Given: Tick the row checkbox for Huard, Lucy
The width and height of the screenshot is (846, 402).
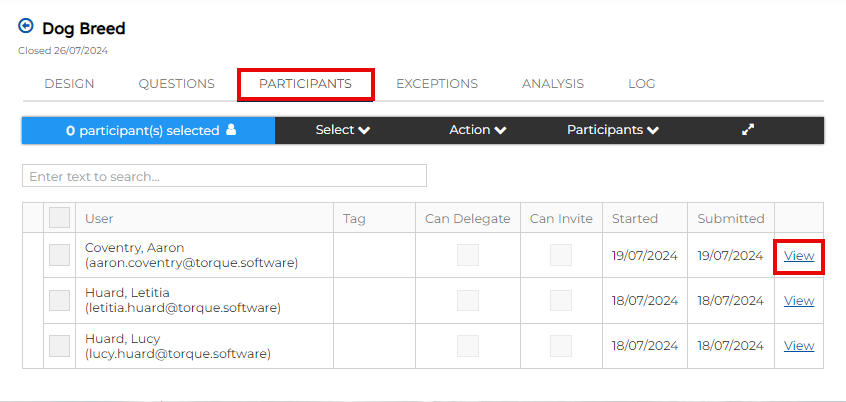Looking at the screenshot, I should click(60, 346).
